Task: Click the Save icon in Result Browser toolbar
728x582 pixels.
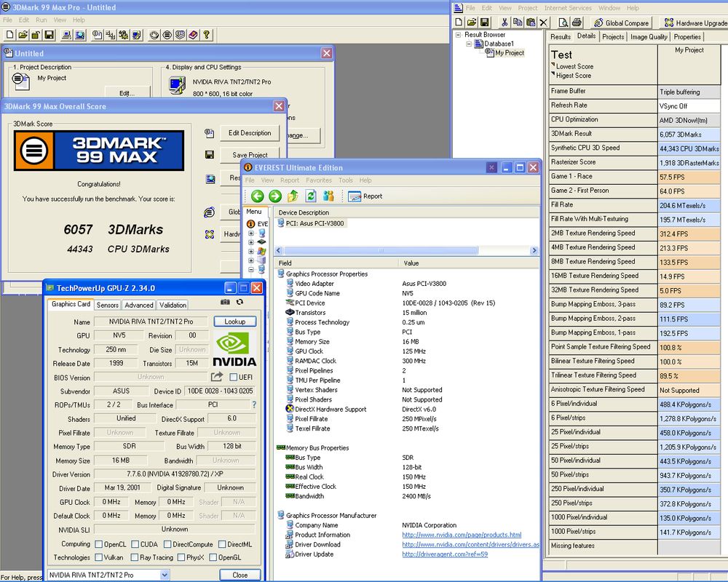Action: 484,23
